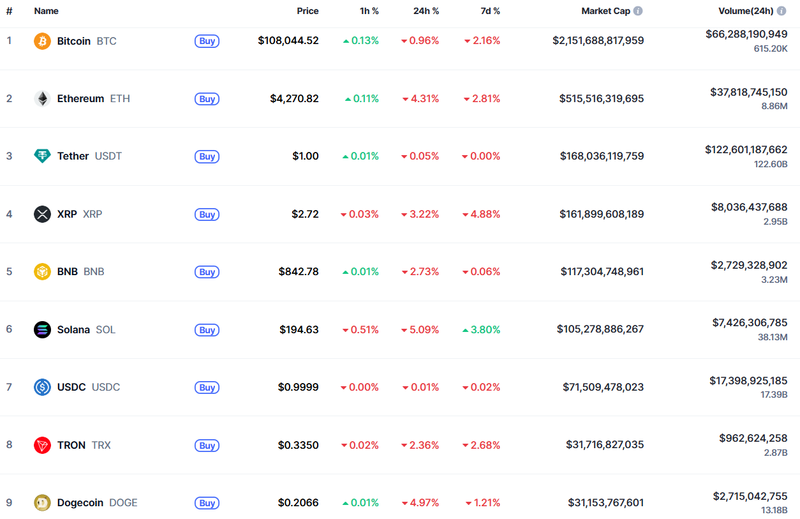
Task: Click the USDC logo icon
Action: tap(42, 387)
